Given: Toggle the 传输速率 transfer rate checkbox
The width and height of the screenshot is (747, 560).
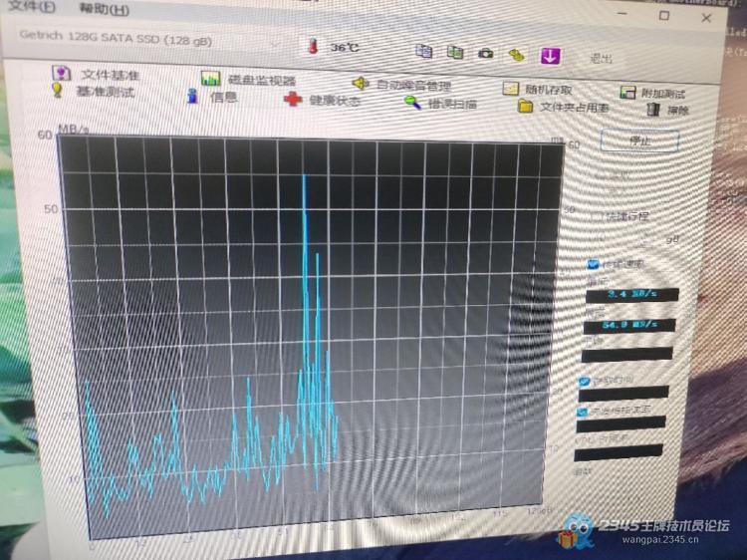Looking at the screenshot, I should [x=594, y=264].
